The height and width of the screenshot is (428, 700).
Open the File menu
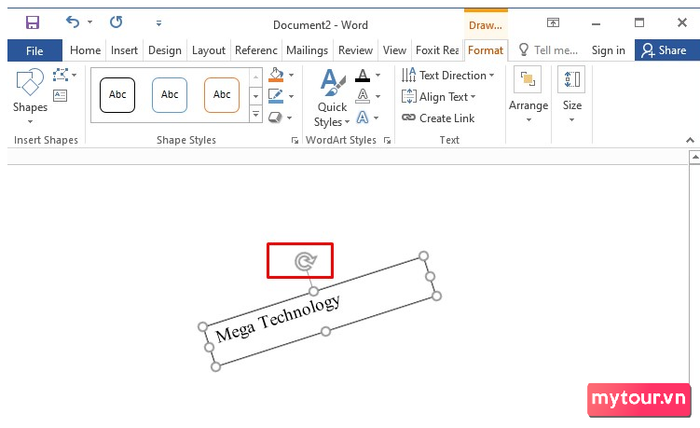tap(34, 50)
